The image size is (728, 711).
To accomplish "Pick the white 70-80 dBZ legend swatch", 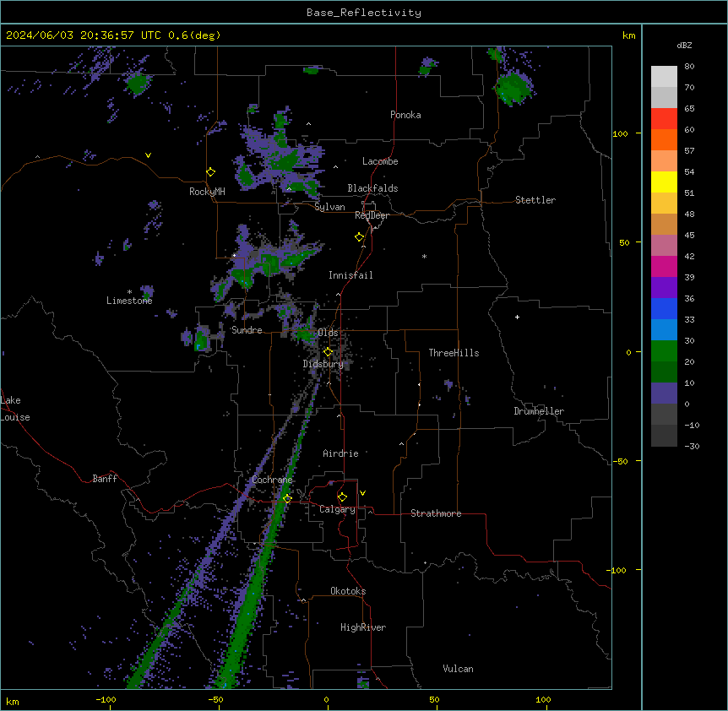I will point(664,77).
